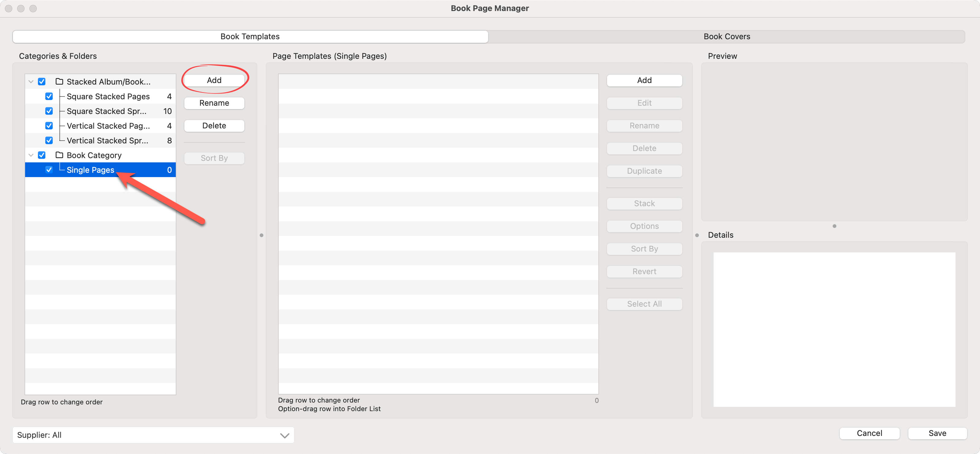Uncheck the Single Pages checkbox
The width and height of the screenshot is (980, 454).
click(49, 170)
